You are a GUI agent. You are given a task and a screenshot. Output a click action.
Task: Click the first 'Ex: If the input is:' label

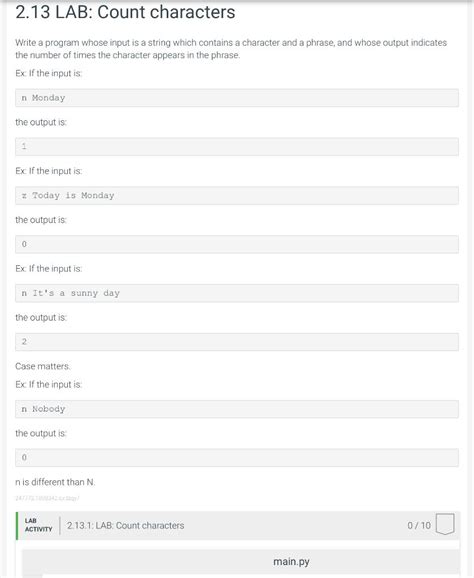[x=48, y=73]
